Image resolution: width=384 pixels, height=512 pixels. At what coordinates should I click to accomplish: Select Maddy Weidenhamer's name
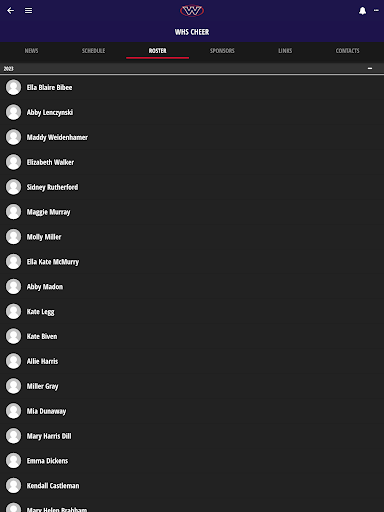[57, 137]
